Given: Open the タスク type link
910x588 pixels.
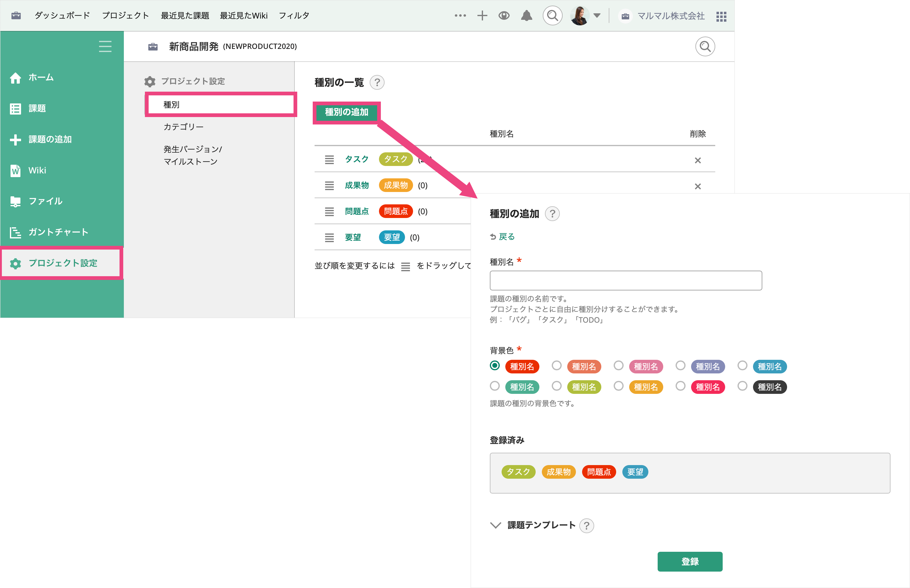Looking at the screenshot, I should pyautogui.click(x=356, y=159).
